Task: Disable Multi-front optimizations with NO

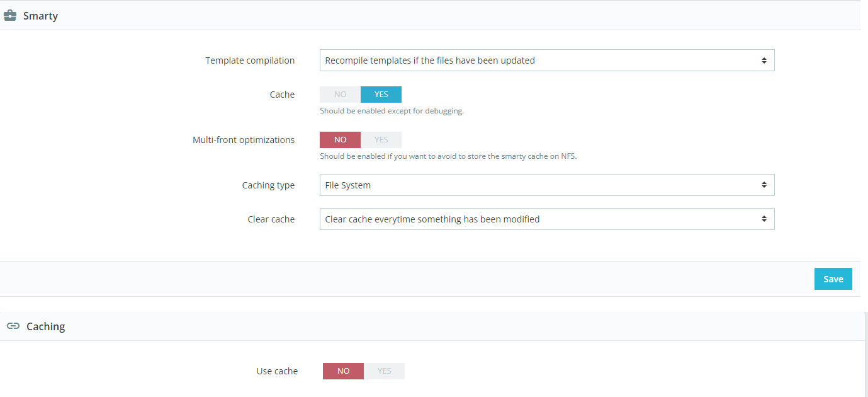Action: [340, 140]
